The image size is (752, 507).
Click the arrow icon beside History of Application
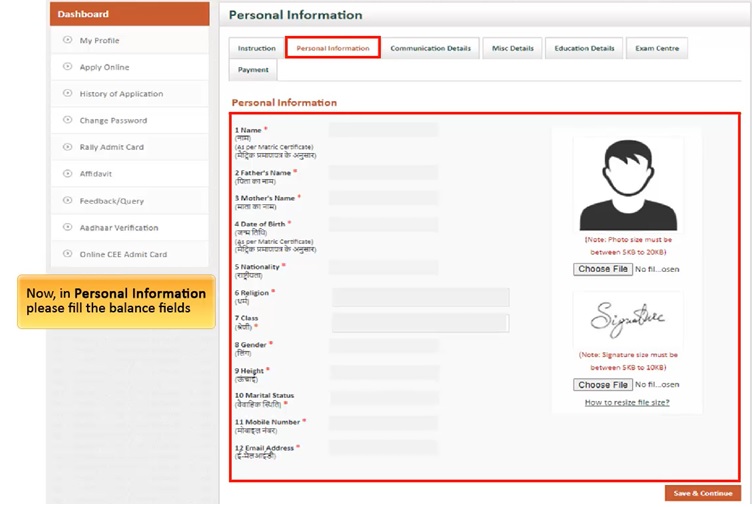(67, 93)
